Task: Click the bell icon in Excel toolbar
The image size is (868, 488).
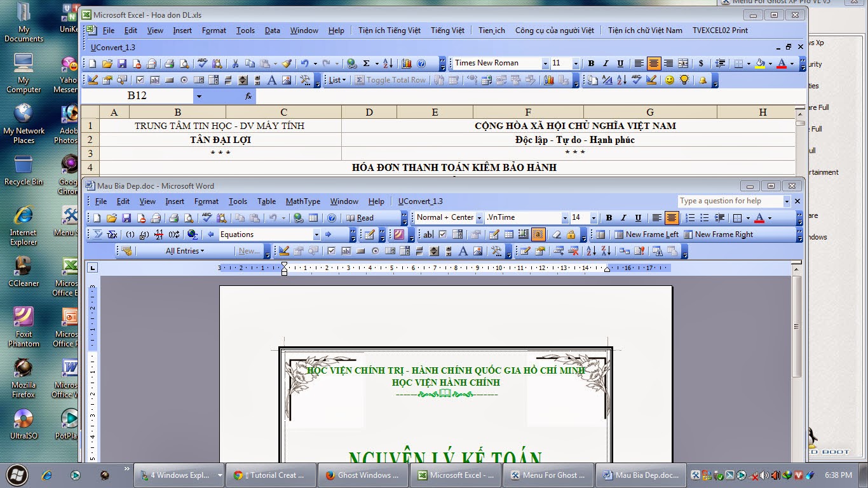Action: 703,80
